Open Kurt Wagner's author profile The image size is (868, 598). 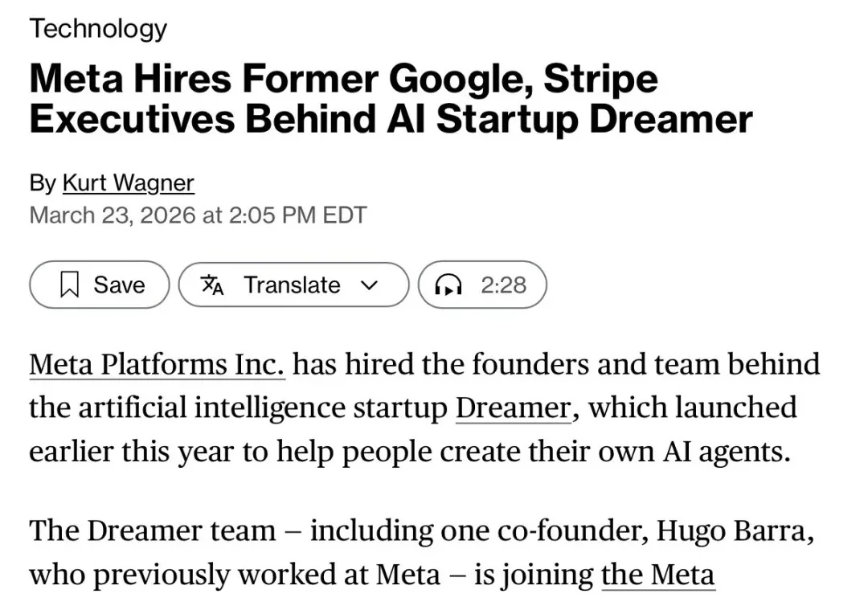(x=128, y=182)
